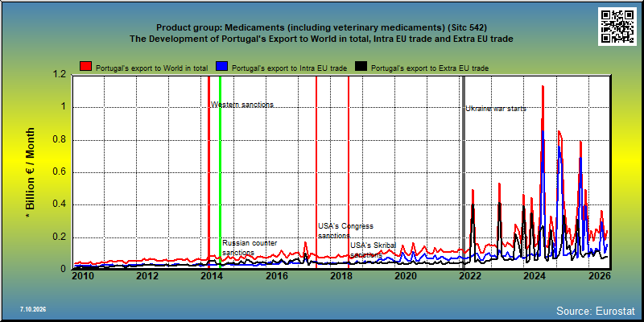Click the y-axis value 0.6
The image size is (644, 322).
point(59,172)
